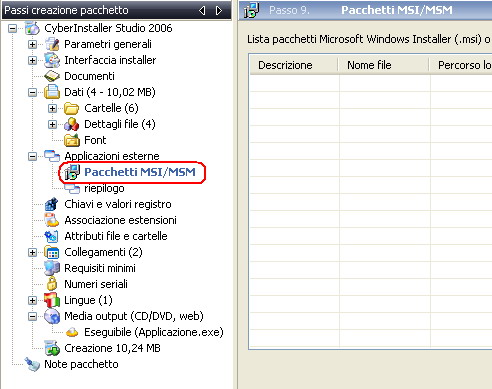
Task: Click the Pacchetti MSI/MSM tree icon
Action: point(72,172)
